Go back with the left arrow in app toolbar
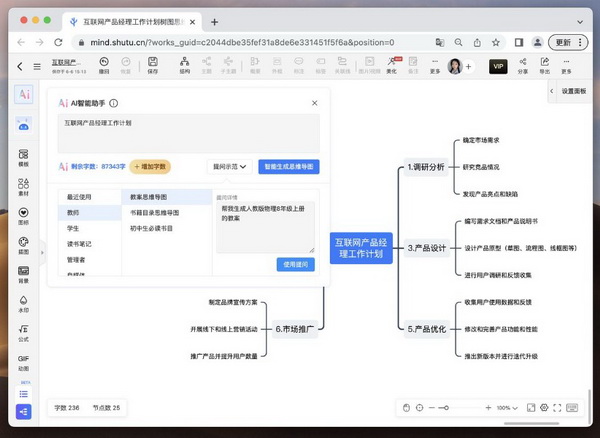 coord(20,67)
